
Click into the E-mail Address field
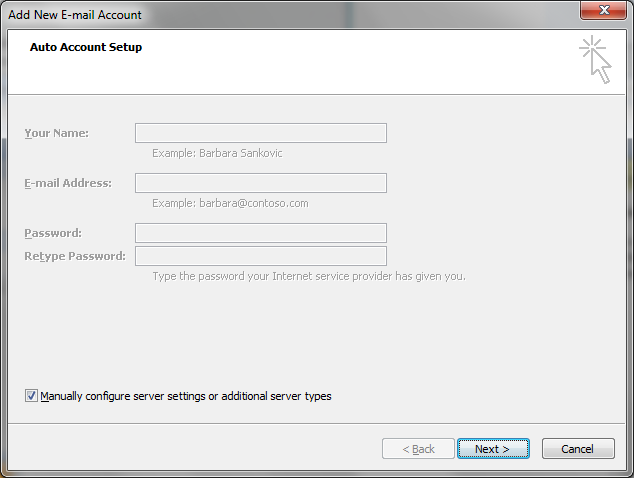pyautogui.click(x=260, y=183)
